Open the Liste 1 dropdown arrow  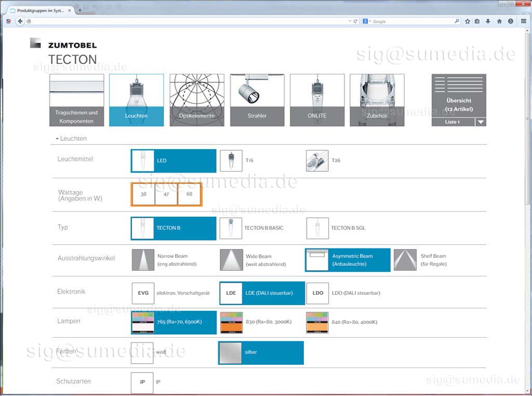481,122
